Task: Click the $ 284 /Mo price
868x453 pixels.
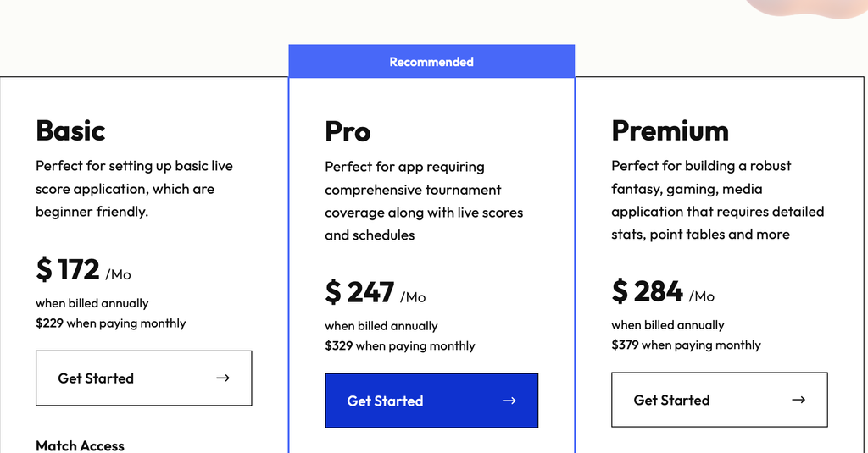Action: coord(663,291)
